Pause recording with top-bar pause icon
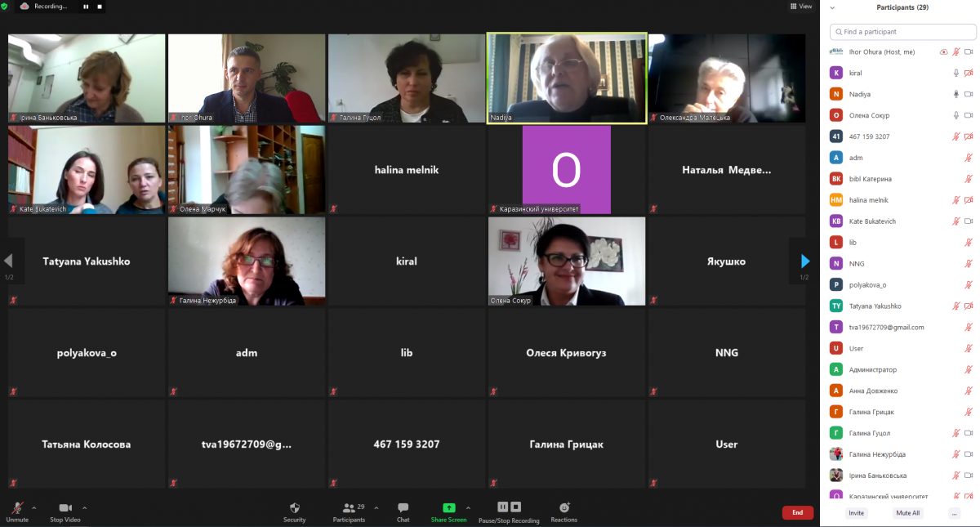980x527 pixels. [x=87, y=6]
